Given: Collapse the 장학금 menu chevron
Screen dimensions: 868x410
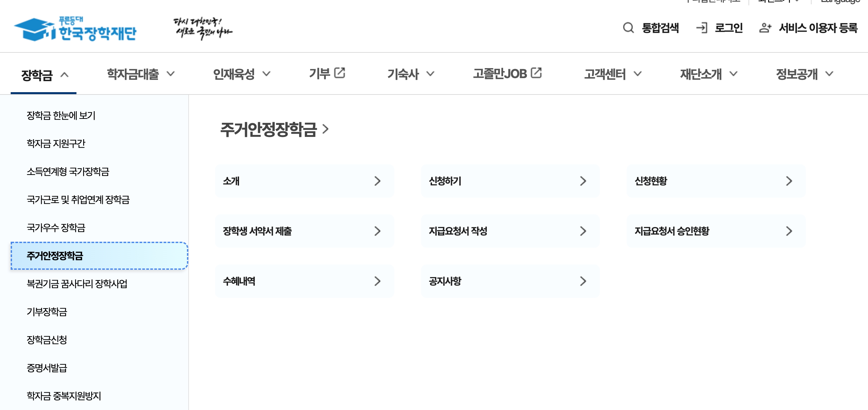Looking at the screenshot, I should coord(64,75).
